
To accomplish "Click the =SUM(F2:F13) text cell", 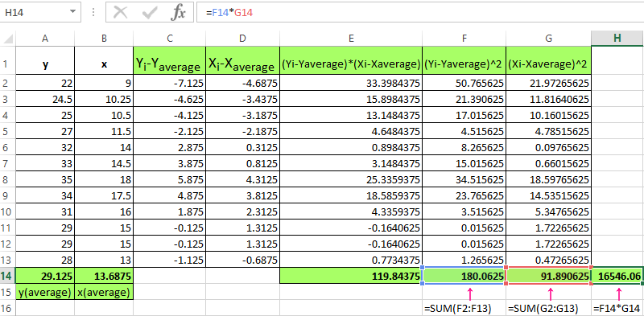I will 464,308.
